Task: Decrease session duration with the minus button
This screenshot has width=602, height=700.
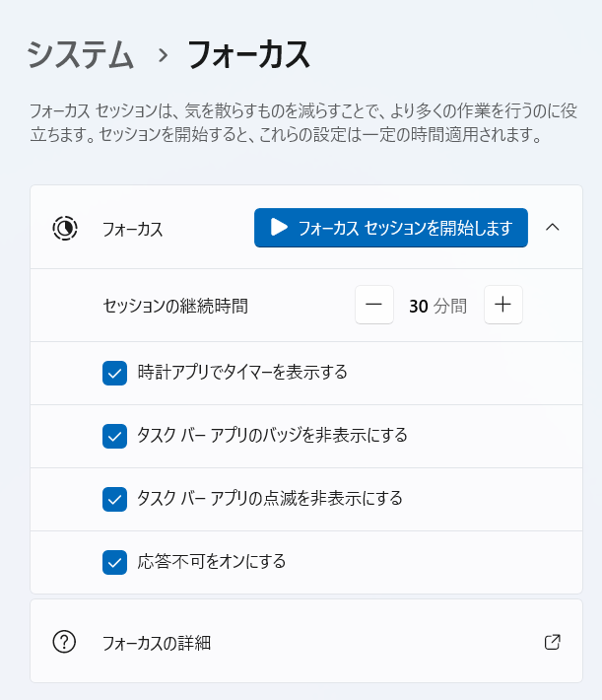Action: coord(374,306)
